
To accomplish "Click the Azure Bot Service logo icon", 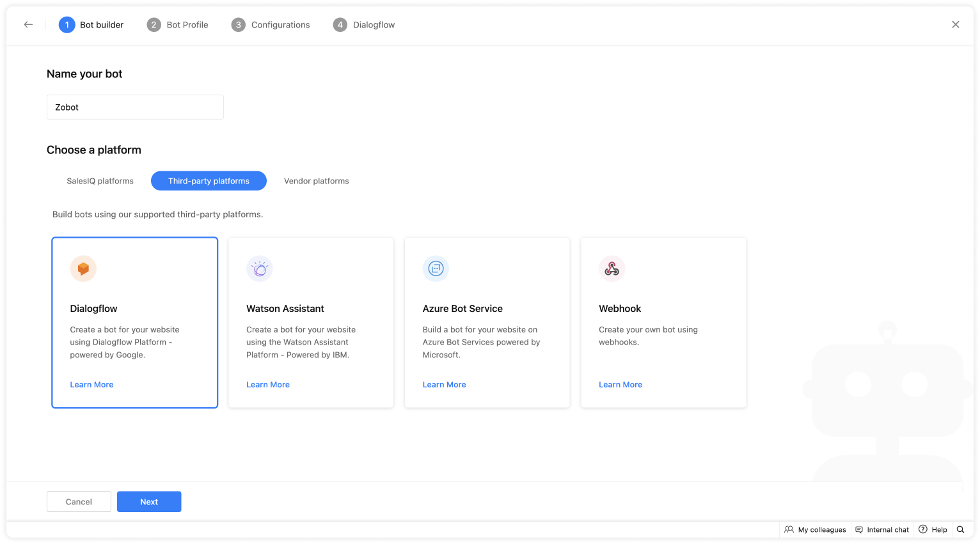I will (x=436, y=268).
